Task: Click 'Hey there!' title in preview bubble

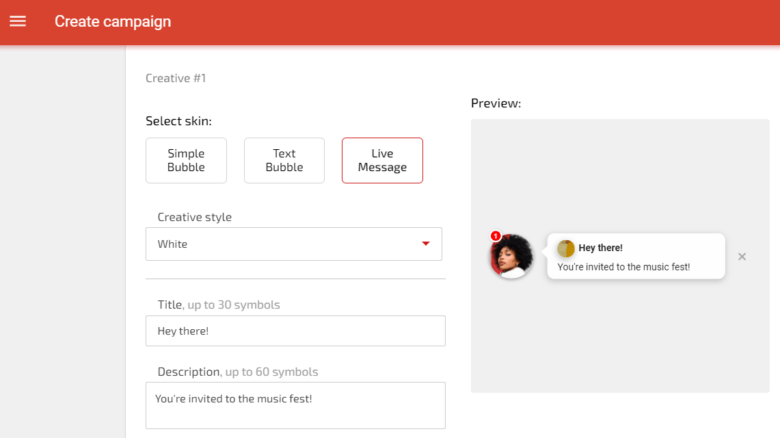Action: click(x=600, y=248)
